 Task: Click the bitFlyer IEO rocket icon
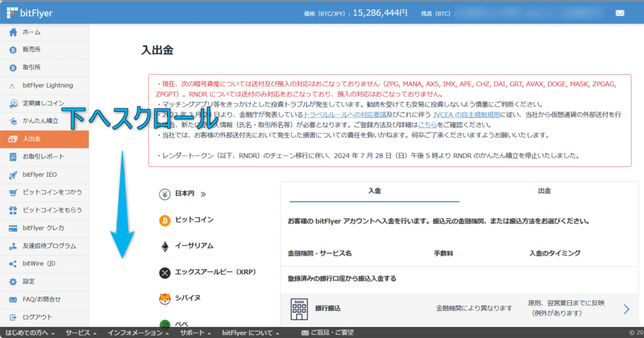click(13, 175)
